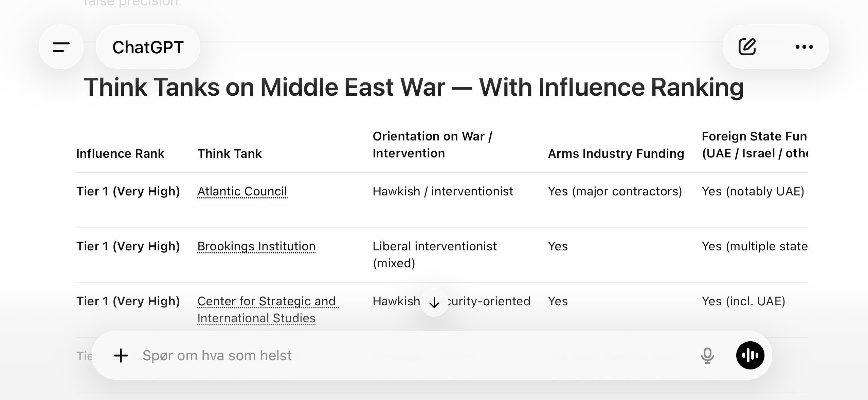The image size is (868, 400).
Task: Start voice mode with the waveform icon
Action: pos(750,356)
